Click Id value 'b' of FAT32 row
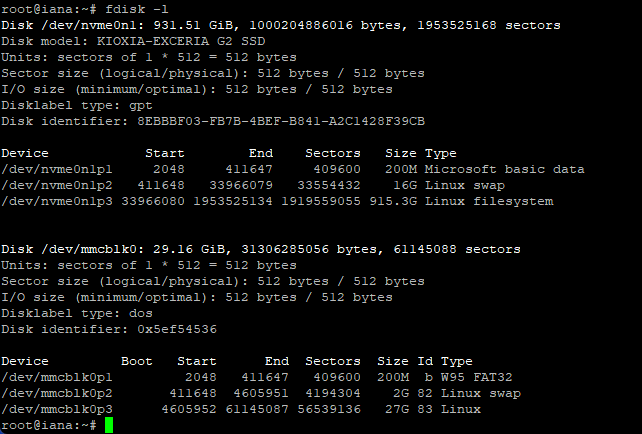The height and width of the screenshot is (434, 642). click(x=429, y=377)
